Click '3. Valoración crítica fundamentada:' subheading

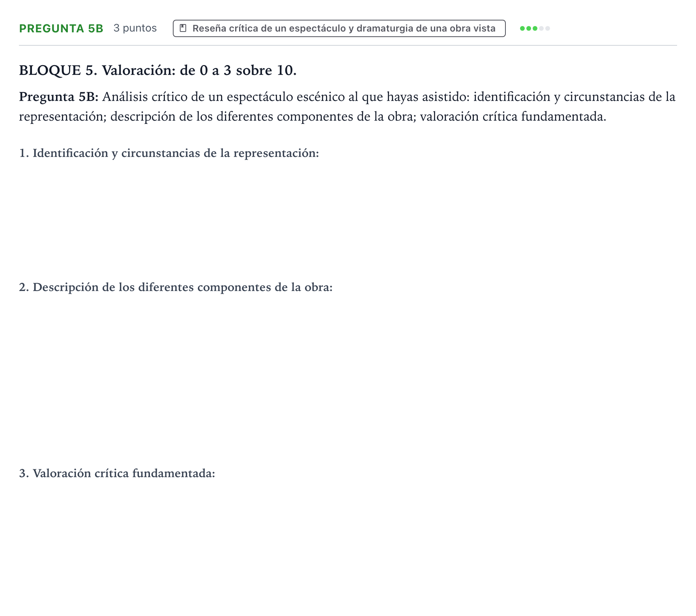[x=117, y=473]
